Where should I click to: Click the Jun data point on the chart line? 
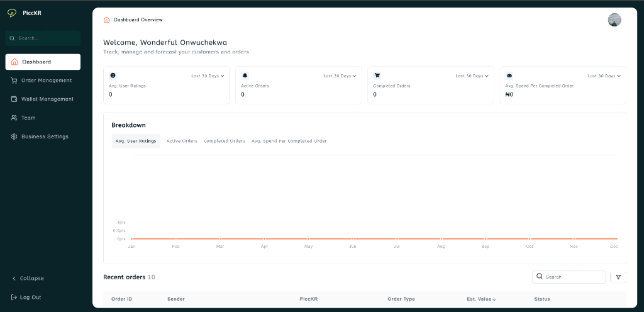coord(352,238)
